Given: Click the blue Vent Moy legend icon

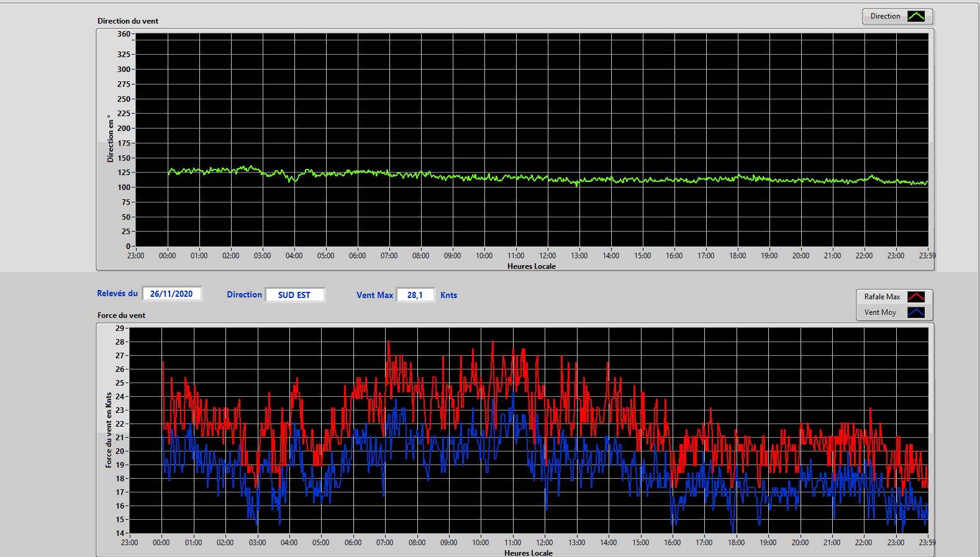Looking at the screenshot, I should tap(916, 312).
